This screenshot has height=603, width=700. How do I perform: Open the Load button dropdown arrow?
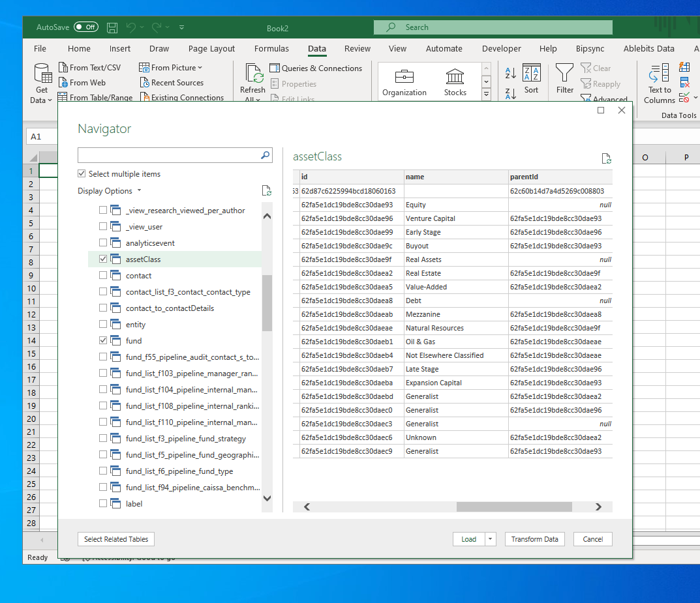pyautogui.click(x=491, y=539)
